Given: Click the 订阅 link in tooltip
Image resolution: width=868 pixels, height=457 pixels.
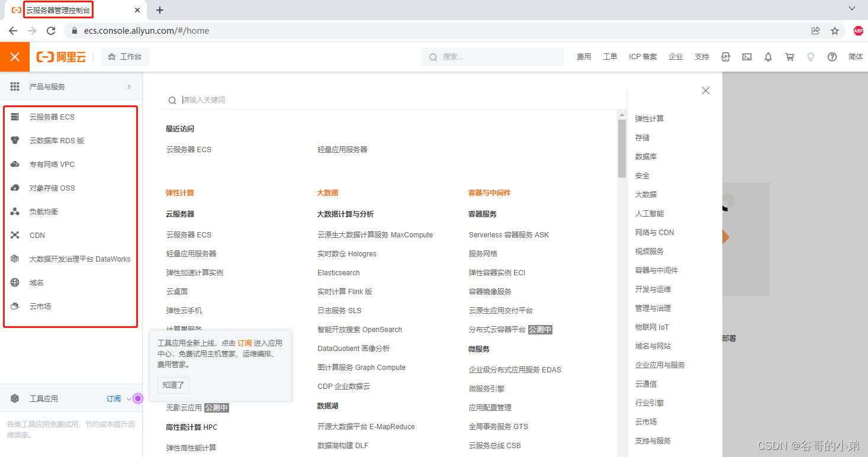Looking at the screenshot, I should pos(245,343).
